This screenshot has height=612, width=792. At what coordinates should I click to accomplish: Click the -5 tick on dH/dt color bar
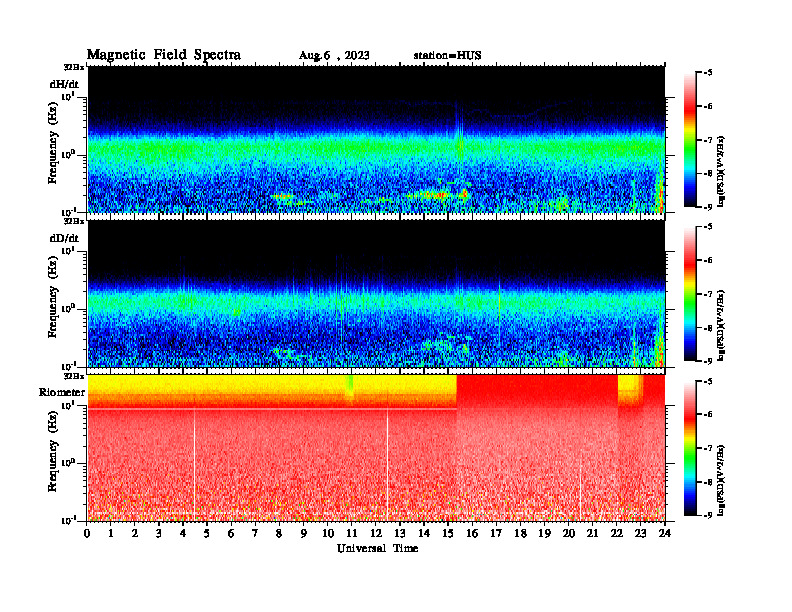click(708, 73)
